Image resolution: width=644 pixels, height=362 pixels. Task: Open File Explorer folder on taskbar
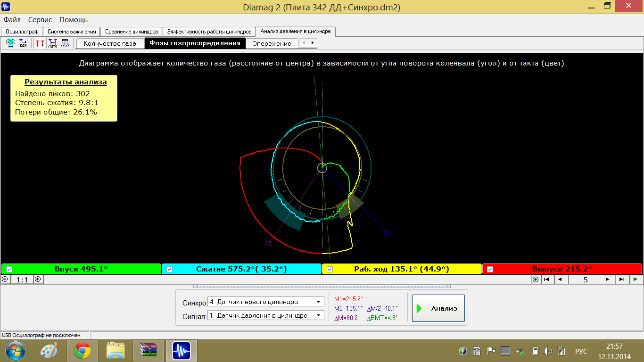[x=116, y=351]
